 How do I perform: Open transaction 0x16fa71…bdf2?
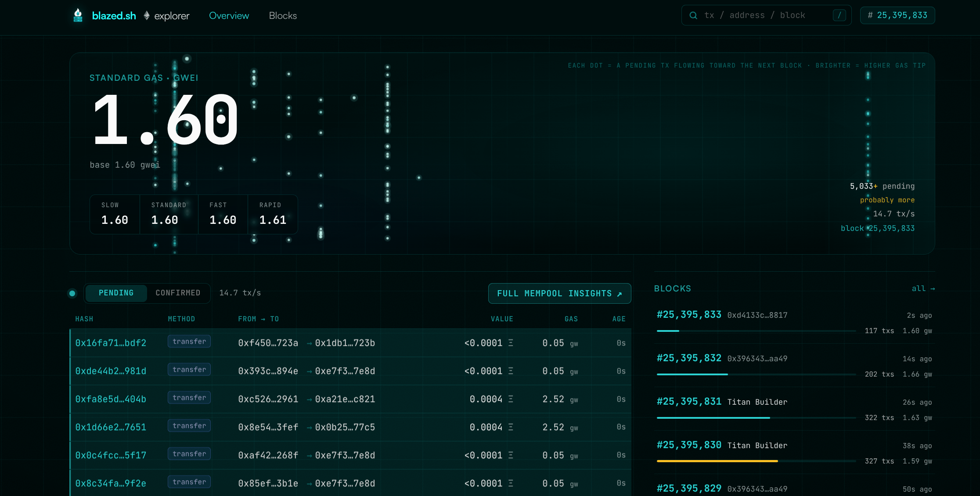111,343
